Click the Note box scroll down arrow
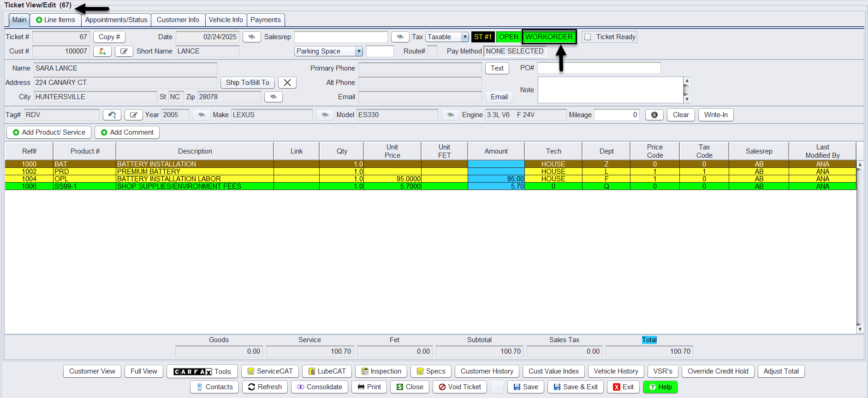 coord(687,99)
